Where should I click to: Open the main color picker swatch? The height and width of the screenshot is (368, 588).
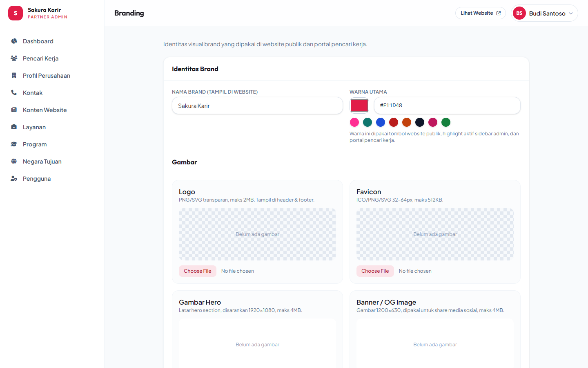point(359,105)
